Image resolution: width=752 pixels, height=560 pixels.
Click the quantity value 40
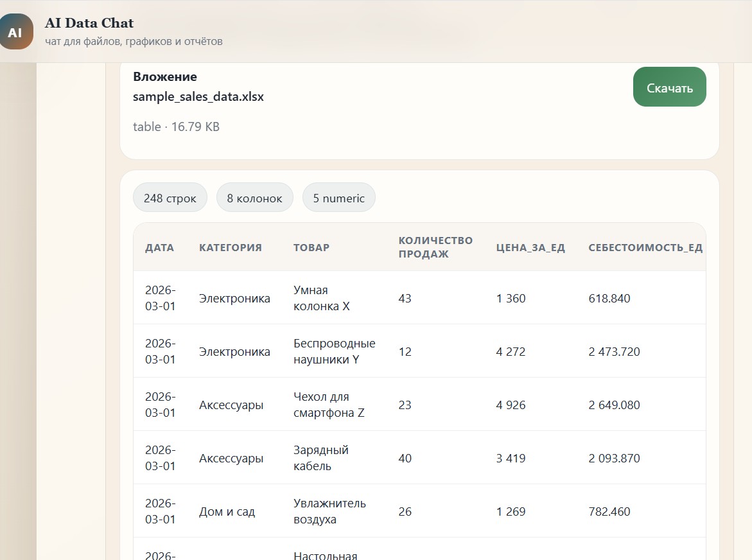[x=405, y=458]
